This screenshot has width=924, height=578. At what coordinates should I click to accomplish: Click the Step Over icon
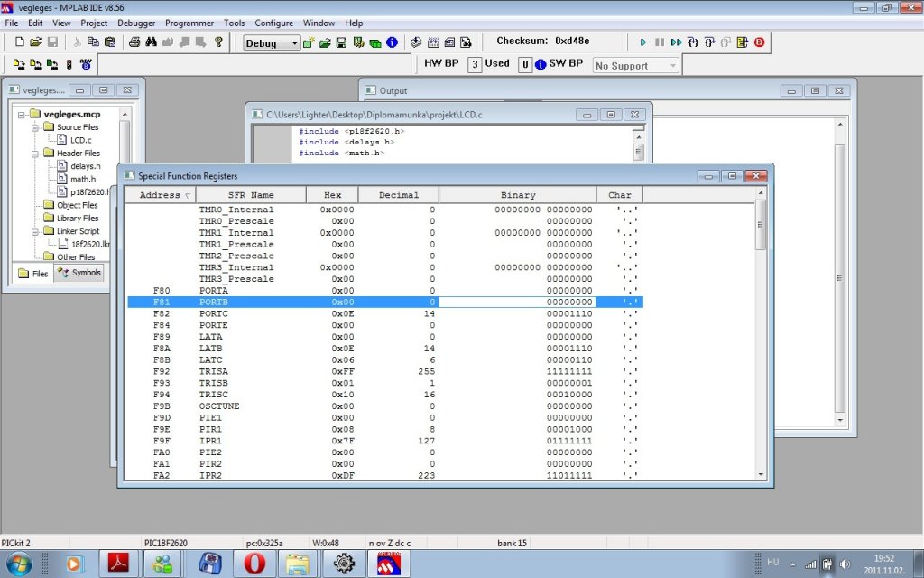pyautogui.click(x=709, y=42)
